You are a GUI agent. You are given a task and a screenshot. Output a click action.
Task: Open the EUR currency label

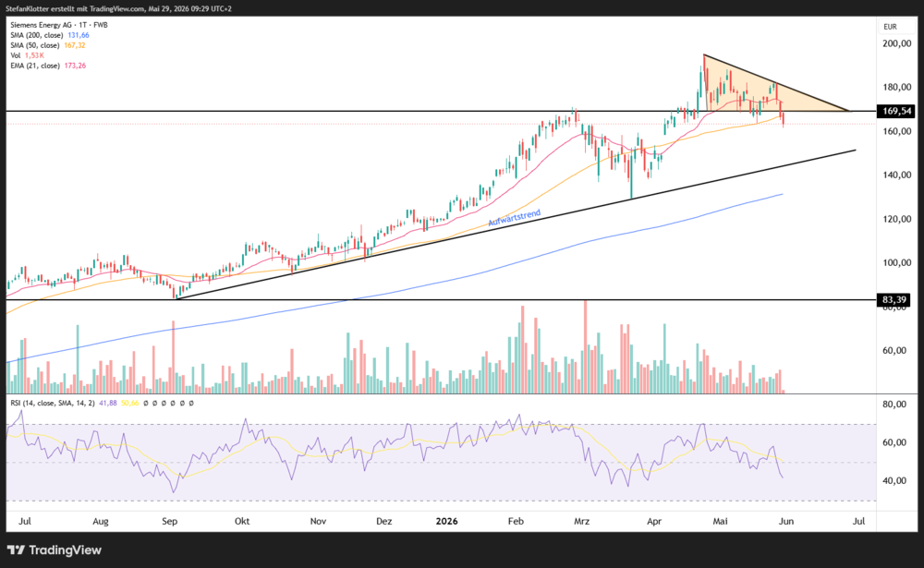(890, 27)
